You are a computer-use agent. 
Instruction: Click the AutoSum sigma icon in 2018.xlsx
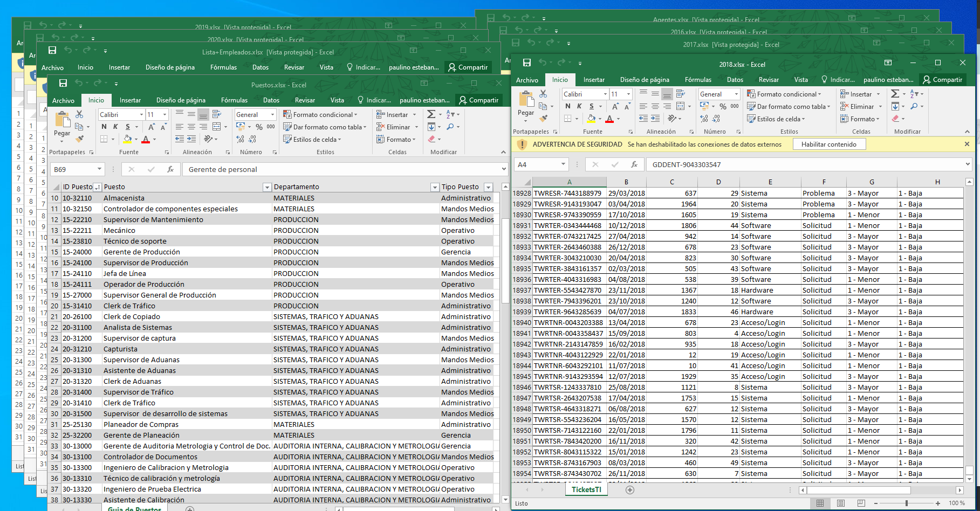click(x=895, y=94)
